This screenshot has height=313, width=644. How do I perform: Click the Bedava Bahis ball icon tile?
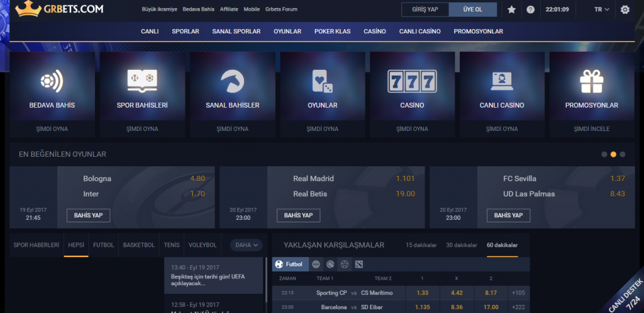point(52,81)
